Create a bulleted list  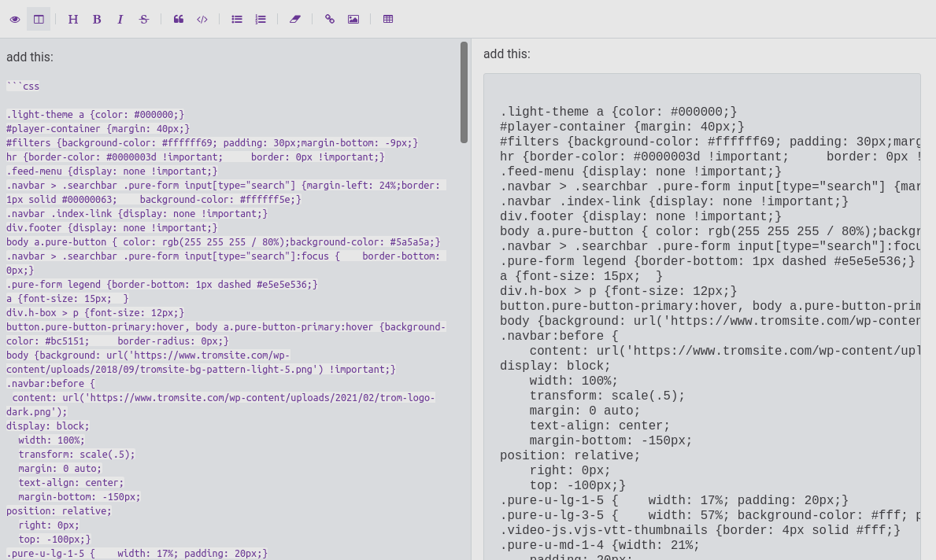tap(237, 19)
